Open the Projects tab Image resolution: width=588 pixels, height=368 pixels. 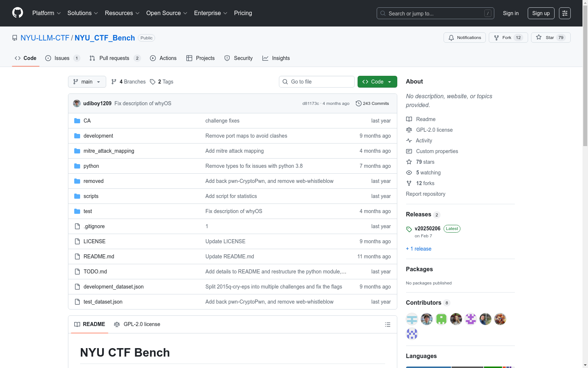click(x=200, y=58)
